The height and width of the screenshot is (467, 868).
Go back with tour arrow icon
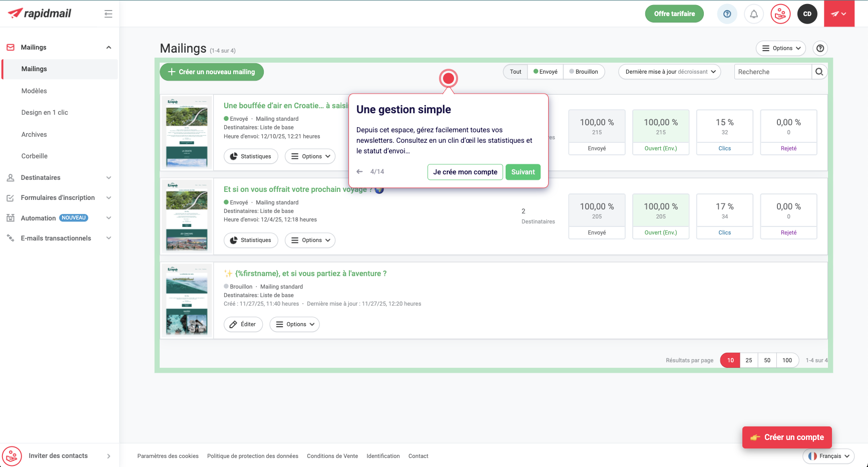359,172
